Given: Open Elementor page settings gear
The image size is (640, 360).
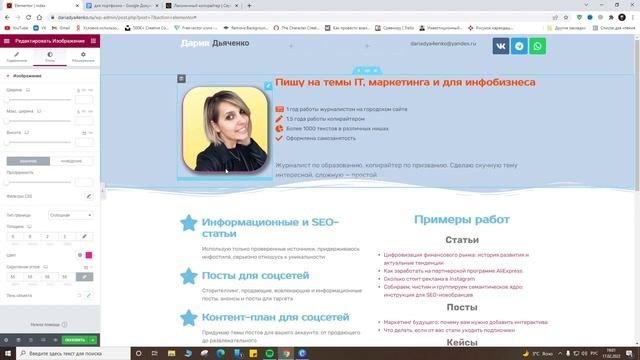Looking at the screenshot, I should [6, 340].
